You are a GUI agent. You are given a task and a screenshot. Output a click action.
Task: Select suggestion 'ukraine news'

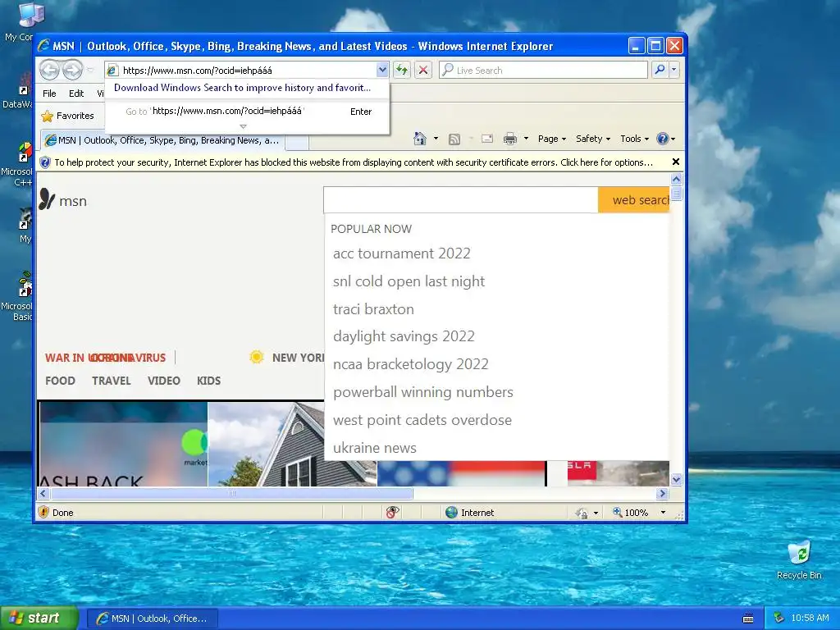(x=375, y=448)
